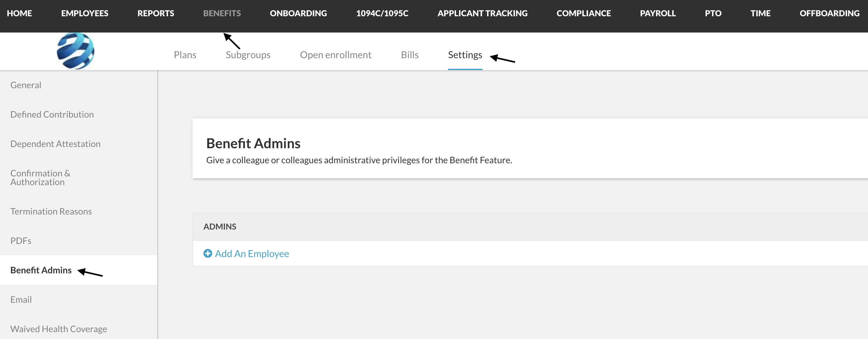
Task: Go to EMPLOYEES in top navigation
Action: tap(85, 13)
